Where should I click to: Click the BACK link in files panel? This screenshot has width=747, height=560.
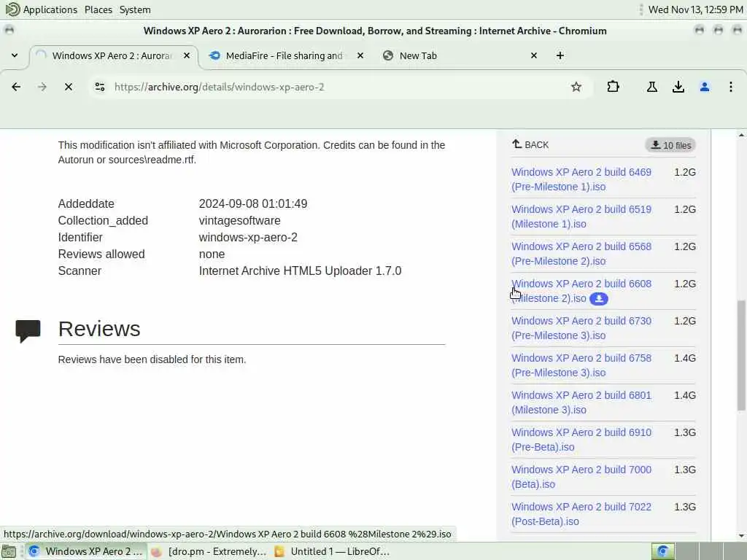(x=530, y=144)
